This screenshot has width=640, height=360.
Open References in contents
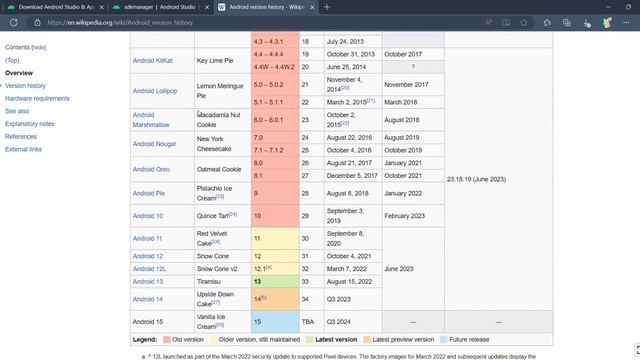[21, 136]
